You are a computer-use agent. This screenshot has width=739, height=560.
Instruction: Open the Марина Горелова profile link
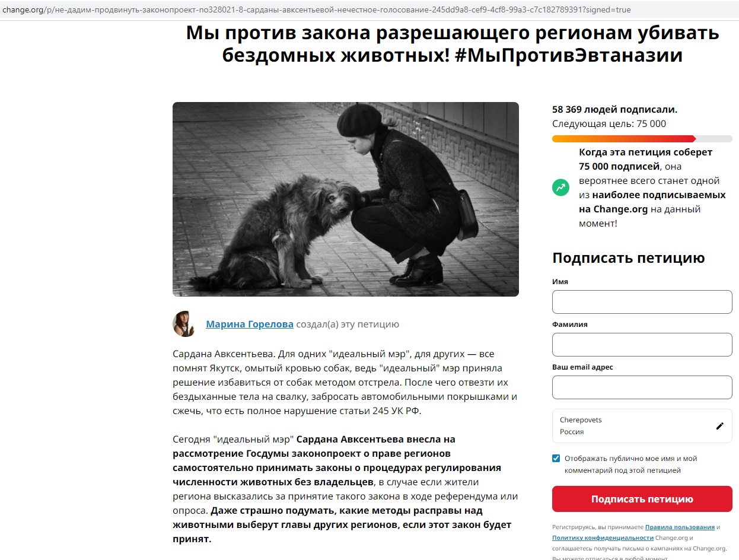tap(250, 324)
